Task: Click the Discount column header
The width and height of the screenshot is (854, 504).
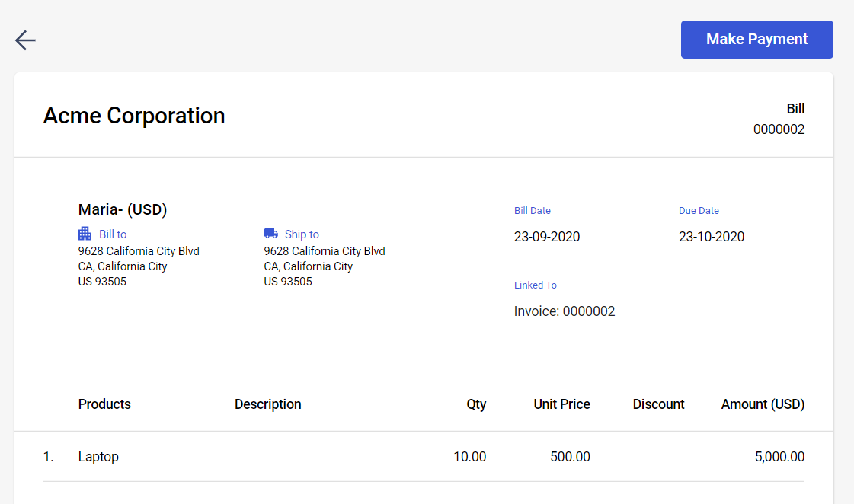Action: point(658,404)
